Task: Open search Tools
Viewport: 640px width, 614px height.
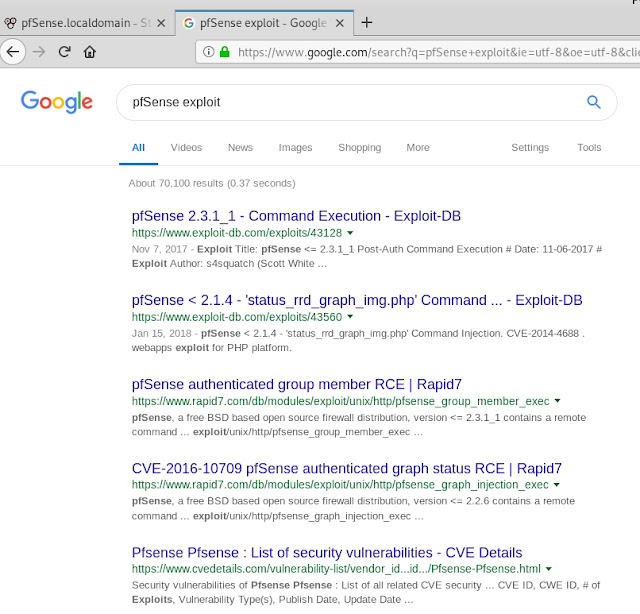Action: pos(589,148)
